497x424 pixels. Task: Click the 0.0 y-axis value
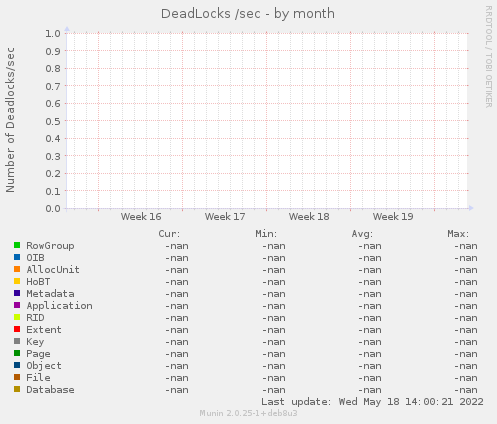(x=53, y=209)
